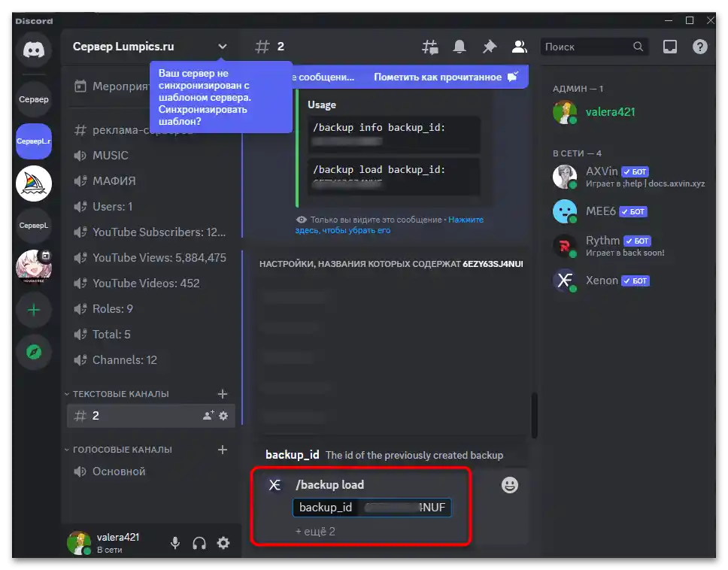
Task: Select the anime avatar server icon
Action: (x=33, y=267)
